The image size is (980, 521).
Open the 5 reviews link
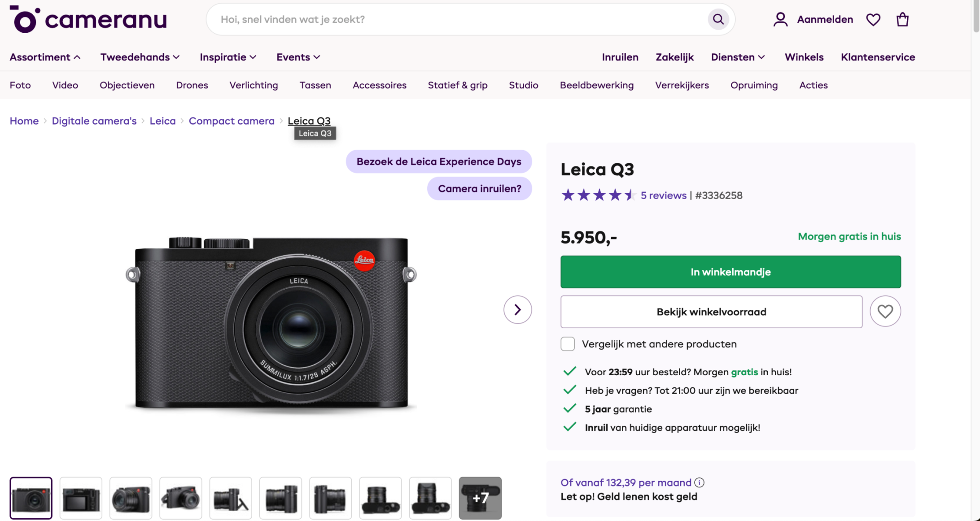coord(663,195)
